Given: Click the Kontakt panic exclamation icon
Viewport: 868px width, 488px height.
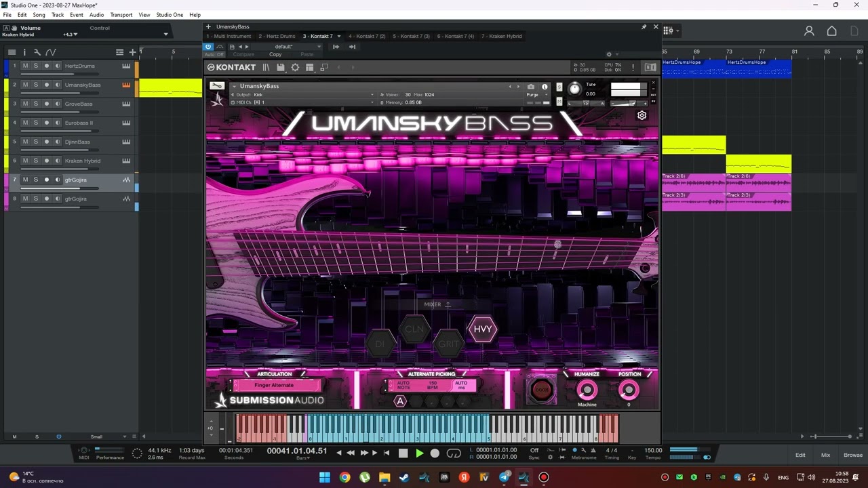Looking at the screenshot, I should [633, 67].
